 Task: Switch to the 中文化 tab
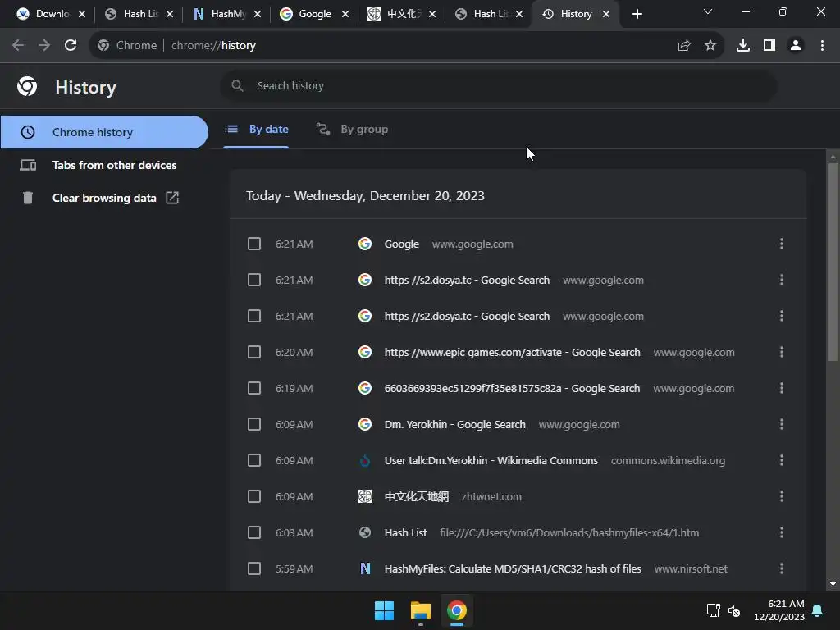402,14
